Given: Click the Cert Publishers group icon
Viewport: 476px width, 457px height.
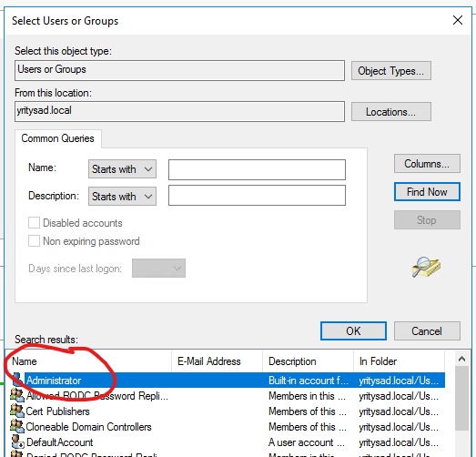Looking at the screenshot, I should (x=17, y=411).
